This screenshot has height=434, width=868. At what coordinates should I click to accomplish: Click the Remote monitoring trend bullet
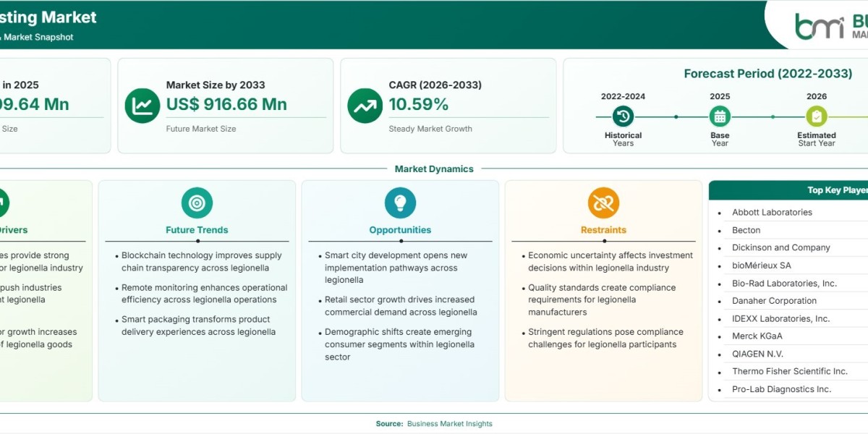(x=204, y=294)
